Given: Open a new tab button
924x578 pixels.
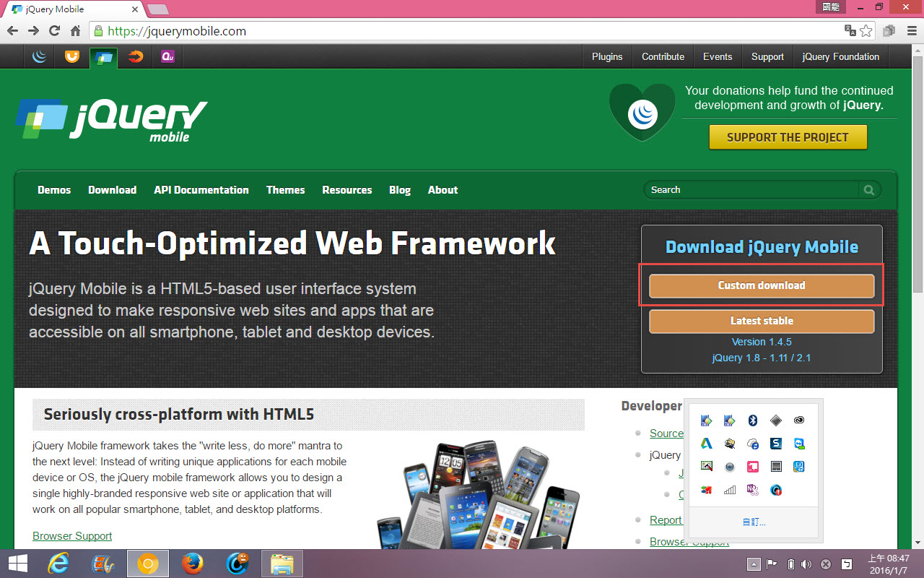Looking at the screenshot, I should click(x=157, y=9).
